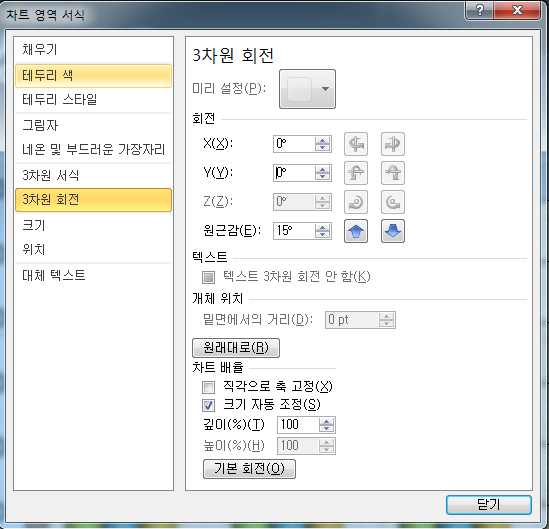The height and width of the screenshot is (529, 549).
Task: Click the widen field of view perspective icon
Action: pos(392,231)
